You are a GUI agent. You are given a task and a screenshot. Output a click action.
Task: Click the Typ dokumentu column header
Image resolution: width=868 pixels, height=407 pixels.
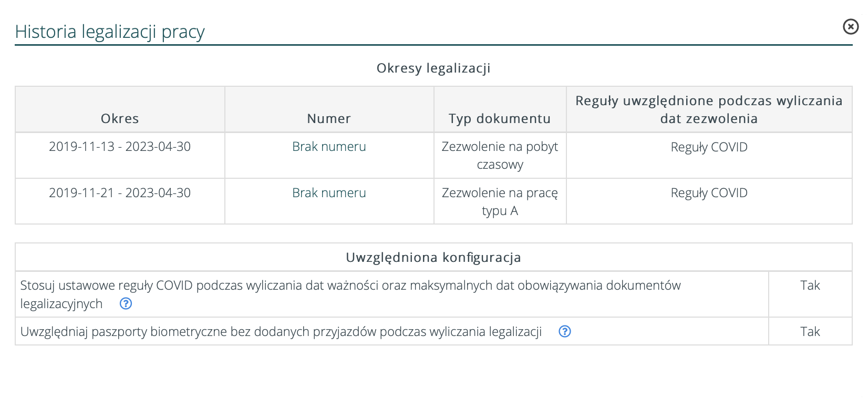pyautogui.click(x=500, y=118)
